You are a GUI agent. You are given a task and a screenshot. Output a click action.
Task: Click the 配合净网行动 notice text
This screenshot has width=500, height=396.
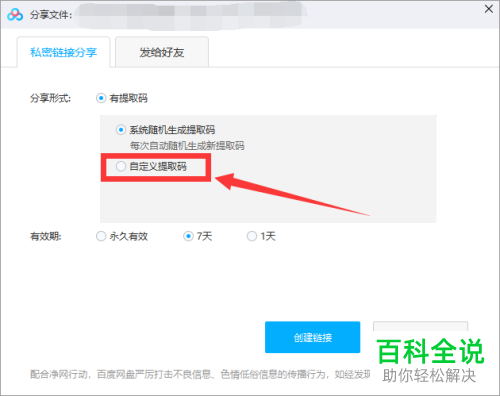[200, 374]
